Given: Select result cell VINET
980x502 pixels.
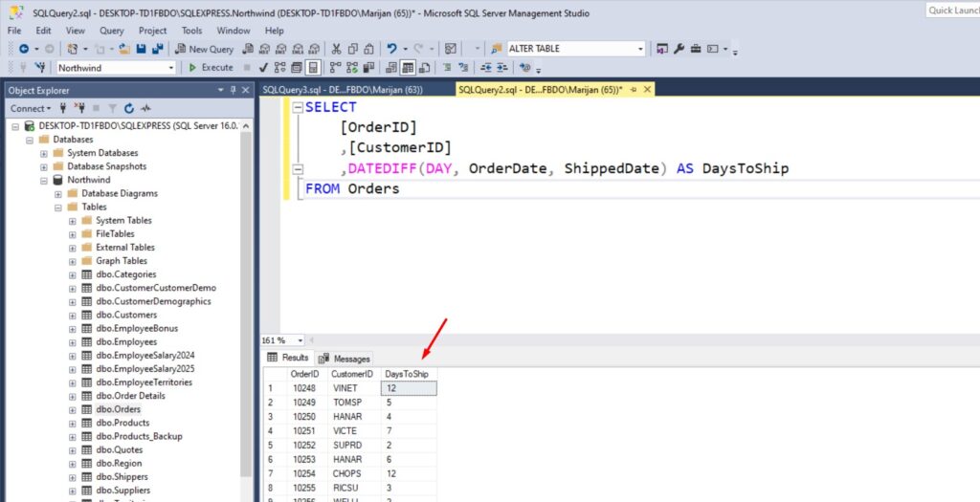Looking at the screenshot, I should (x=354, y=388).
